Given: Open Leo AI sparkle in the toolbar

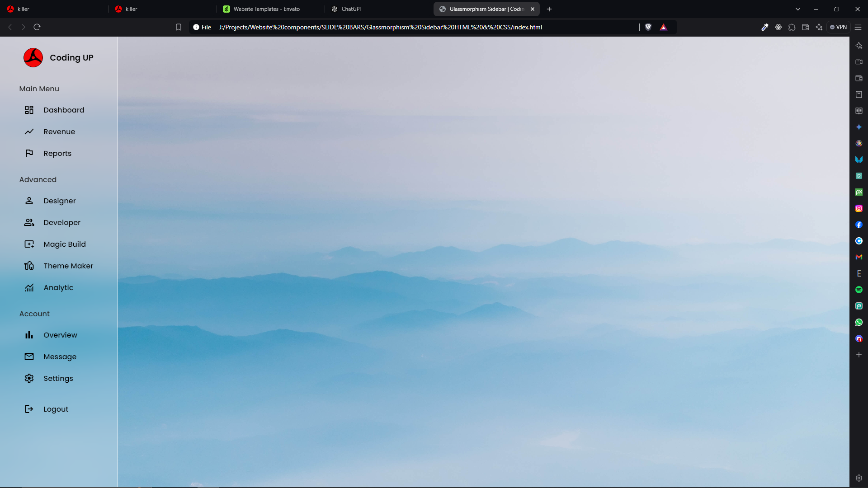Looking at the screenshot, I should [x=819, y=27].
